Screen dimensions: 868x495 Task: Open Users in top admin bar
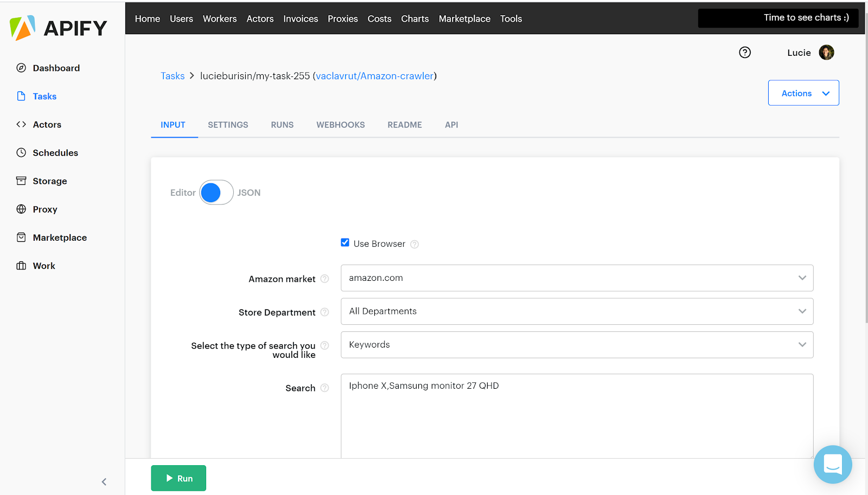181,18
